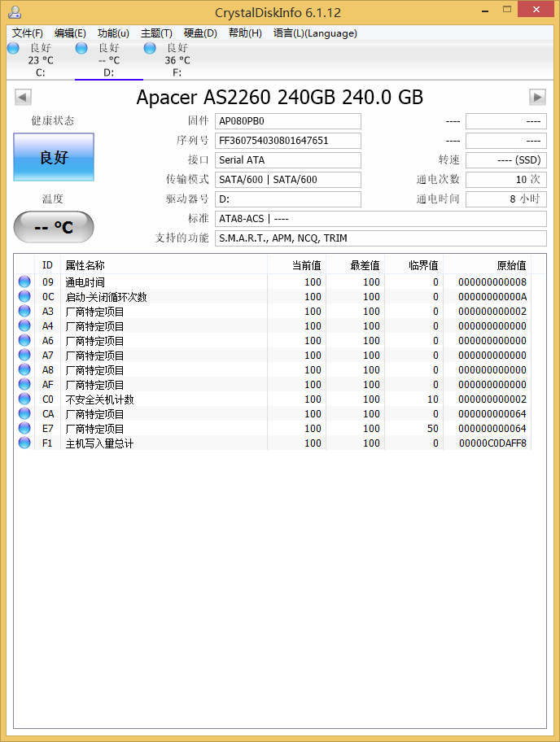Image resolution: width=560 pixels, height=742 pixels.
Task: Click status orb for attribute A4
Action: pos(24,326)
